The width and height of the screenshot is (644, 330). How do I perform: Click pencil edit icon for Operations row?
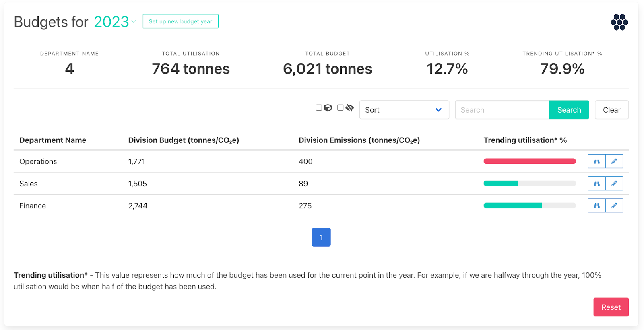click(x=614, y=161)
